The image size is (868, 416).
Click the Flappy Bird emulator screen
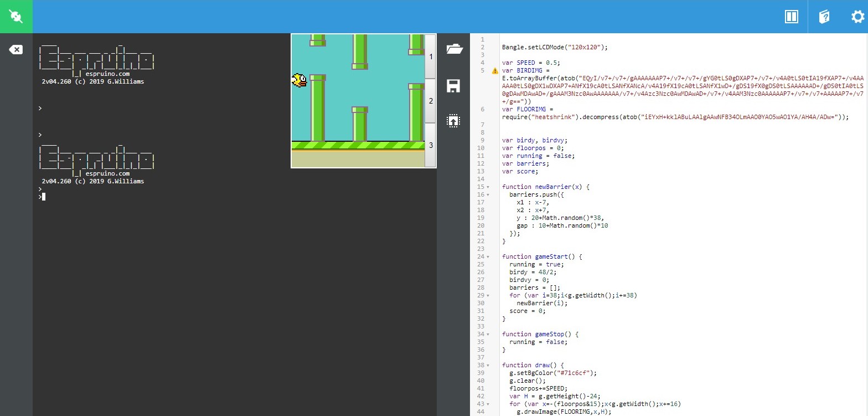(358, 100)
